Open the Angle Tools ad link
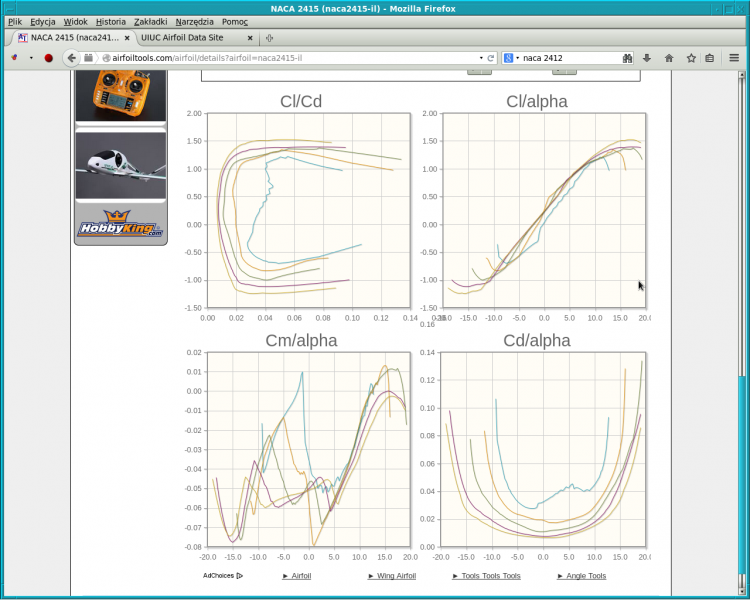750x600 pixels. (586, 576)
